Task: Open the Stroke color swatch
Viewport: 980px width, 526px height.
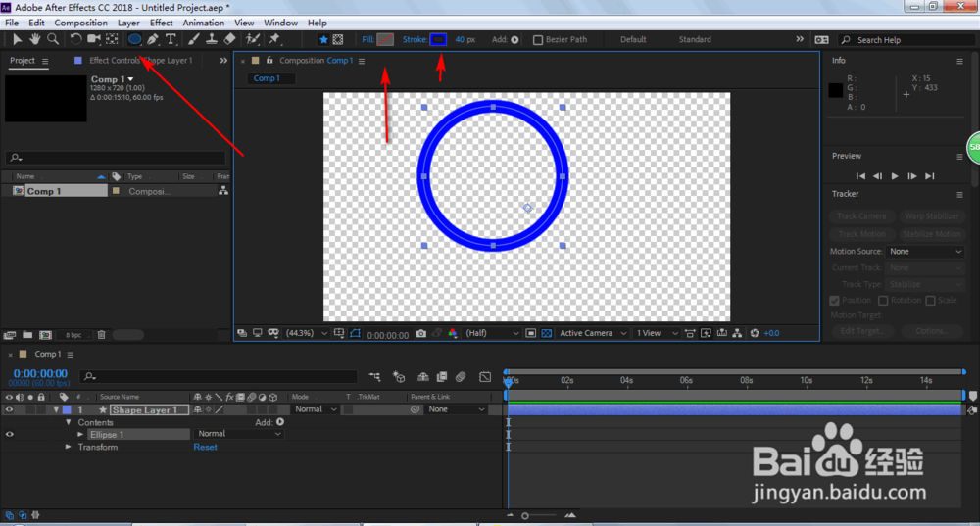Action: tap(438, 39)
